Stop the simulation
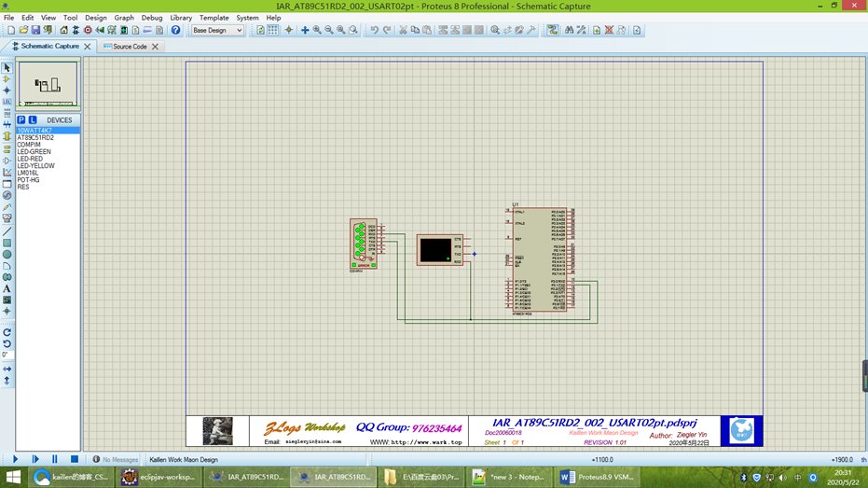Screen dimensions: 868x488 pos(75,459)
